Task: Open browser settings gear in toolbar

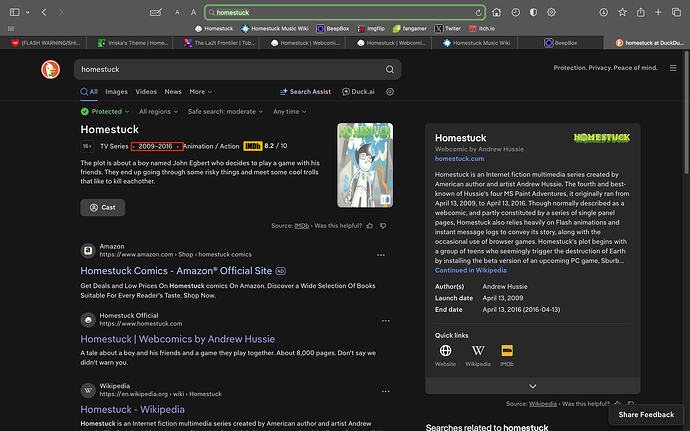Action: [551, 12]
